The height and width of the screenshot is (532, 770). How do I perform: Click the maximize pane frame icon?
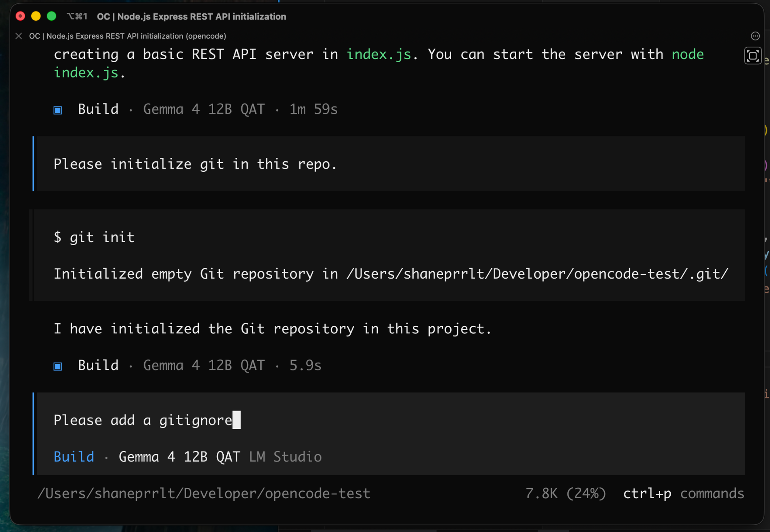pos(753,56)
